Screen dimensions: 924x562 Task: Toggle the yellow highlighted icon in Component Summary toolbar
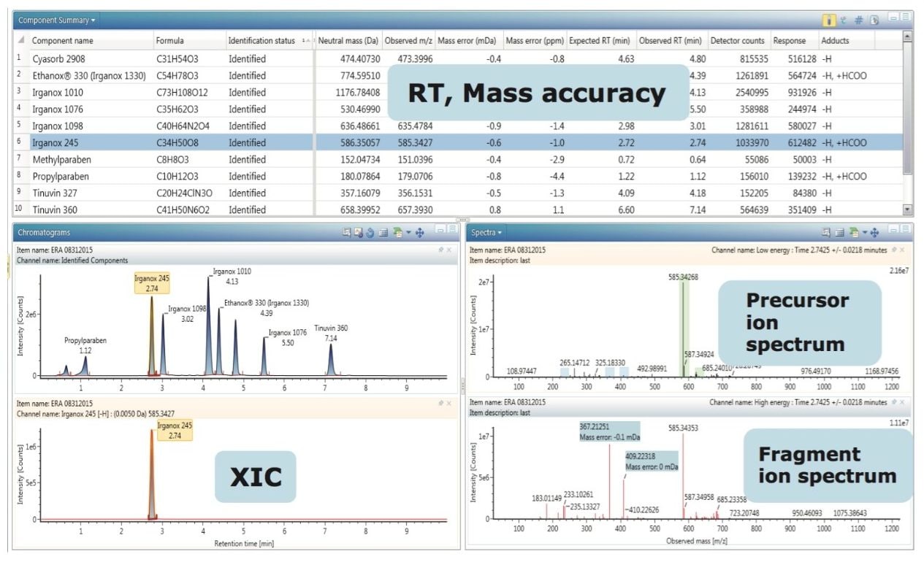click(x=829, y=20)
